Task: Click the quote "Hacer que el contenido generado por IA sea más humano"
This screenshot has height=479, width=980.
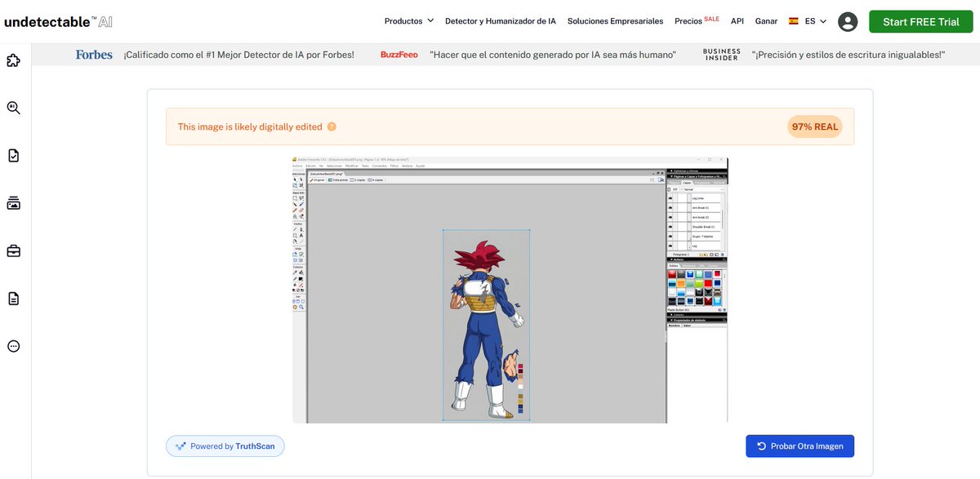Action: pyautogui.click(x=553, y=55)
